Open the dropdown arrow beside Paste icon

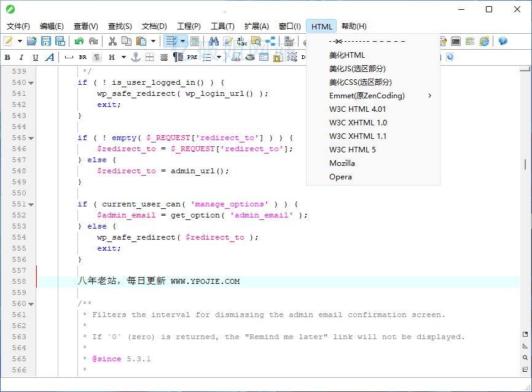(153, 41)
